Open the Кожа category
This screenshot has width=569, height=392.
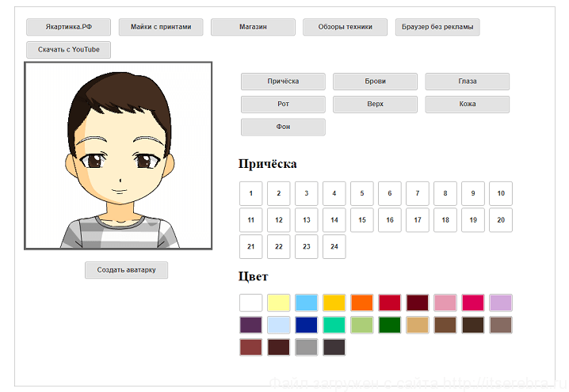pyautogui.click(x=467, y=105)
